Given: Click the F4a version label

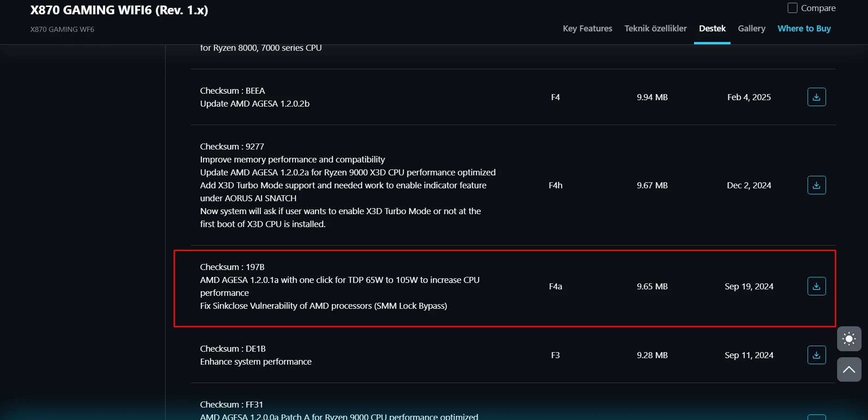Looking at the screenshot, I should coord(556,287).
